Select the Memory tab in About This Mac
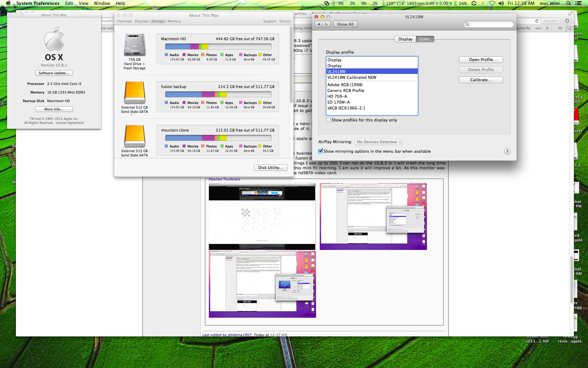Screen dimensions: 588x368 (174, 21)
